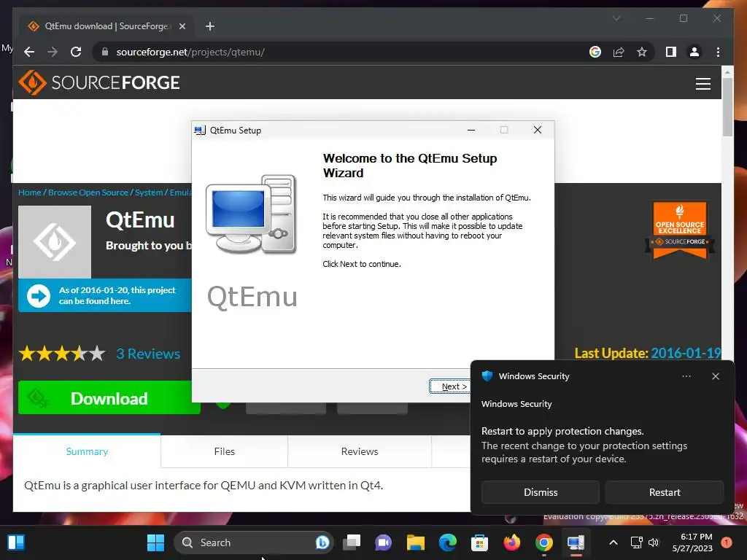Open the Files tab

tap(225, 451)
